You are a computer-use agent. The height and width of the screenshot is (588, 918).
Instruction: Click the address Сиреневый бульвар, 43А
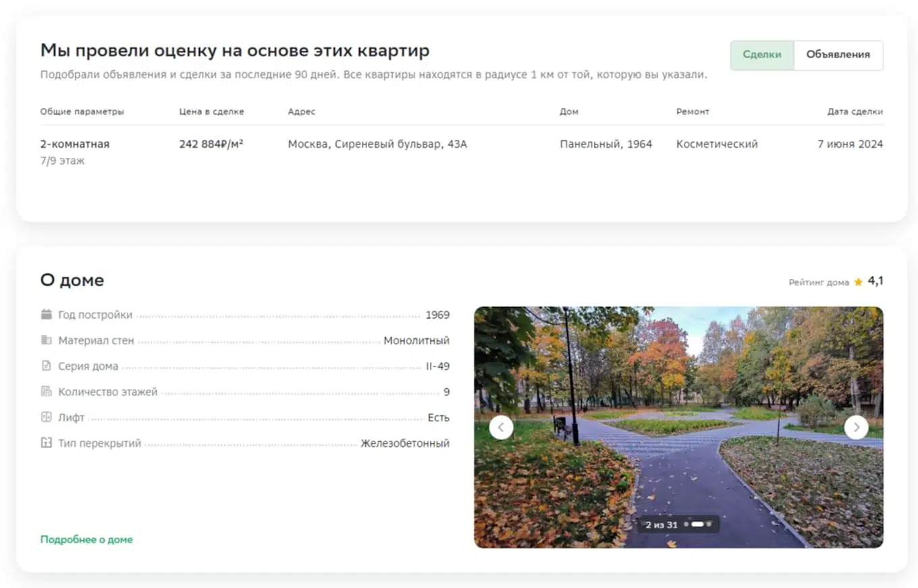(377, 144)
